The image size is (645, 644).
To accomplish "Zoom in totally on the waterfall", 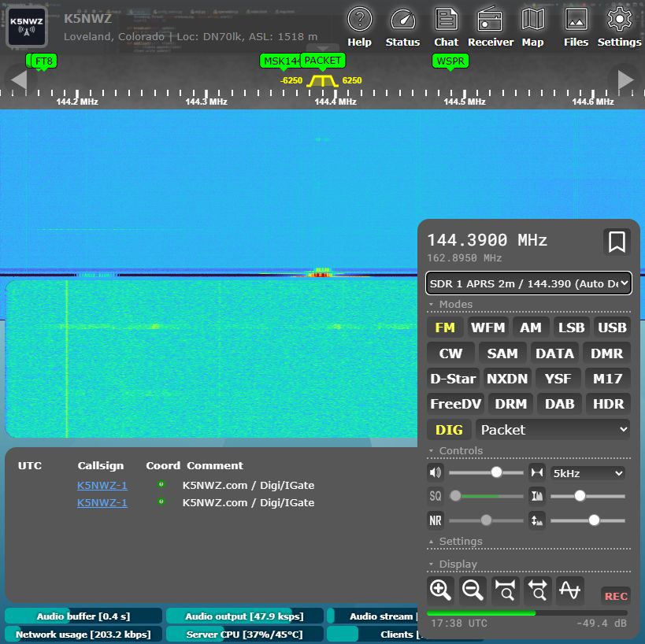I will [x=505, y=590].
